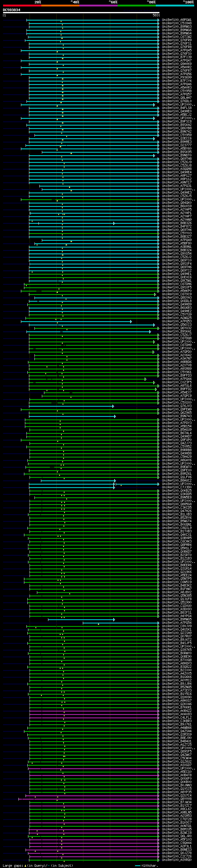Screen dimensions: 197x868
Task: Click label UniRef100_B1K9I7
Action: pos(176,822)
